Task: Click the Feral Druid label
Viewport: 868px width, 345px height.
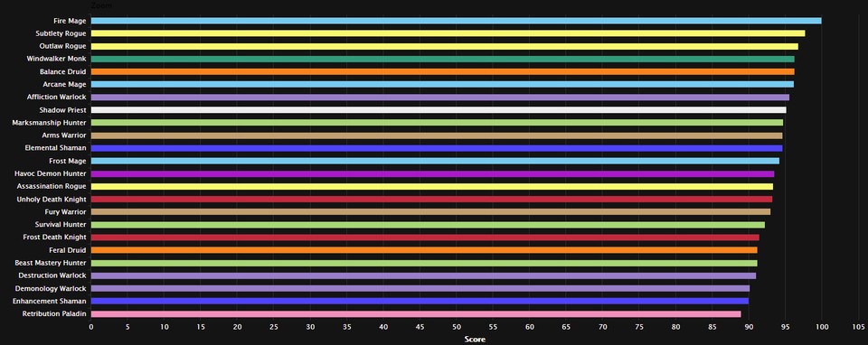Action: click(x=68, y=250)
